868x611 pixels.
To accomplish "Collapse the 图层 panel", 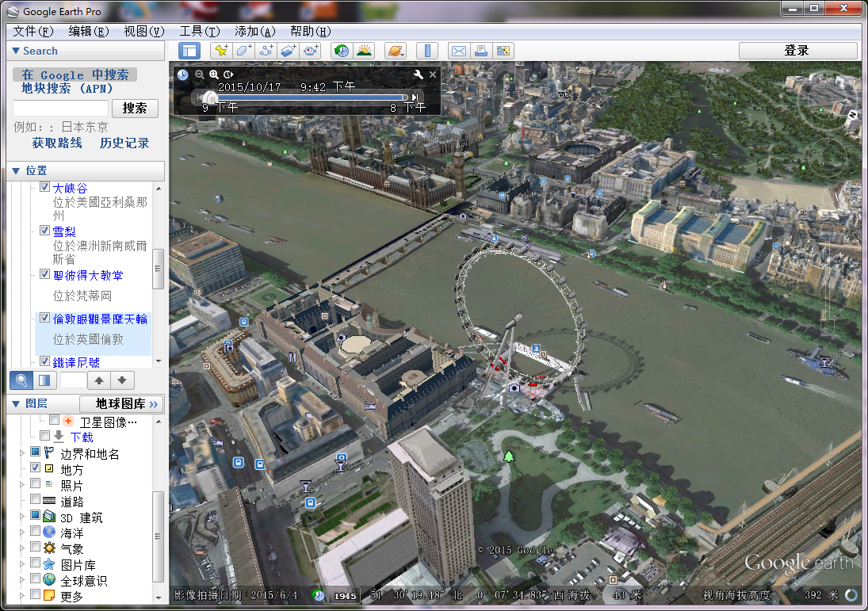I will click(16, 404).
